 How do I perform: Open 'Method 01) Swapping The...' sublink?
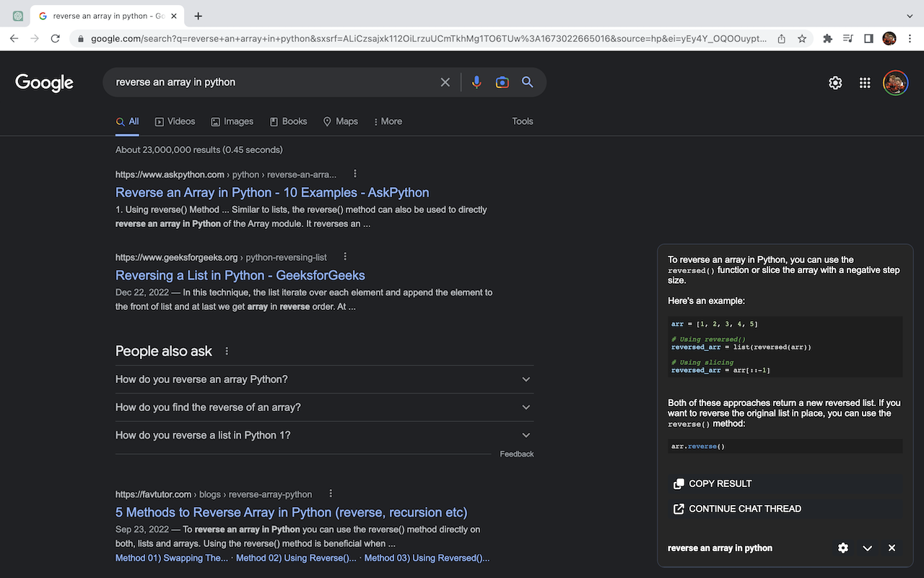pos(172,558)
